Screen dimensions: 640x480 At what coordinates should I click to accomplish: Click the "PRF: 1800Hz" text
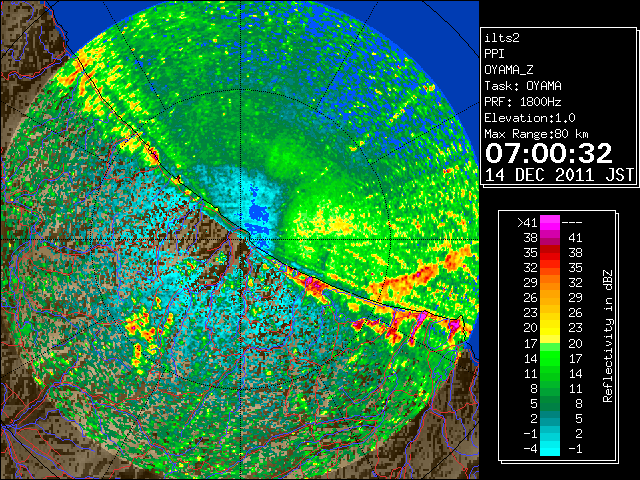click(x=523, y=102)
